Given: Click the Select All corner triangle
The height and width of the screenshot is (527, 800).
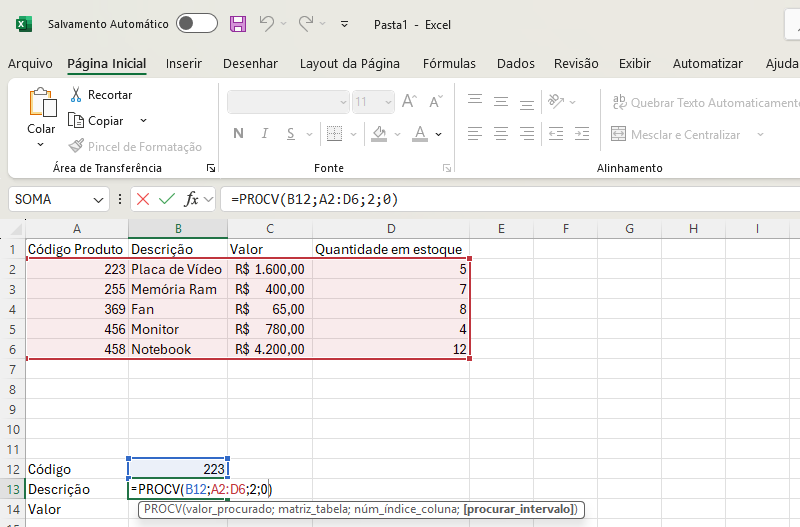Looking at the screenshot, I should 16,229.
